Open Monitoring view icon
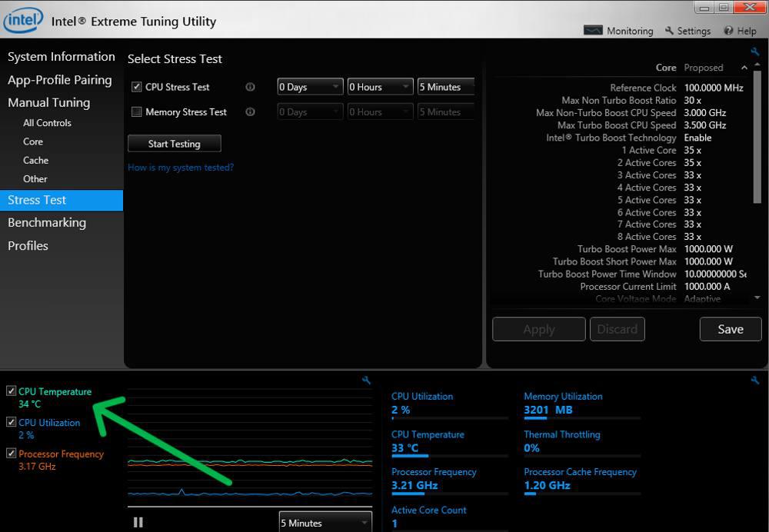Image resolution: width=769 pixels, height=532 pixels. click(593, 31)
